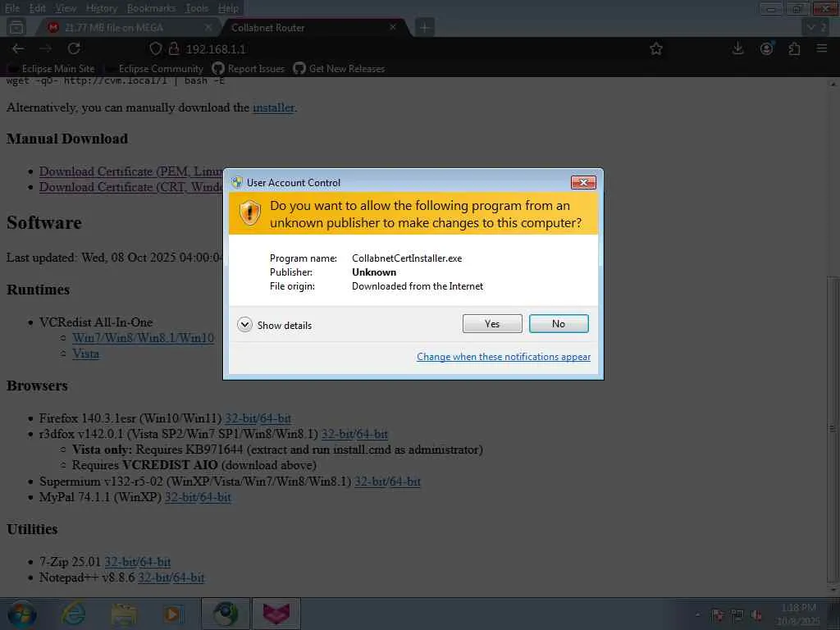Click MyPal 74.1.1 32-bit/64-bit link

[198, 497]
